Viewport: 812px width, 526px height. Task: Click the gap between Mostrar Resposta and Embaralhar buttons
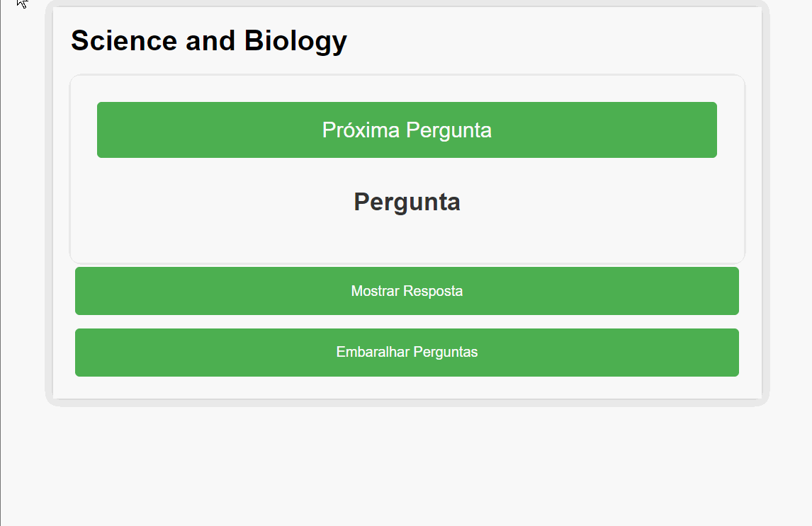coord(407,321)
